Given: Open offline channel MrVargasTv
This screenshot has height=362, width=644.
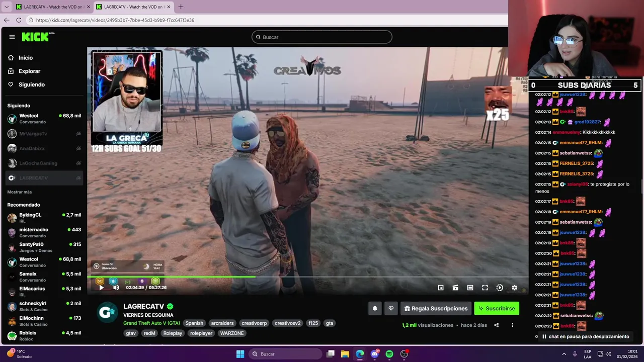Looking at the screenshot, I should (44, 134).
